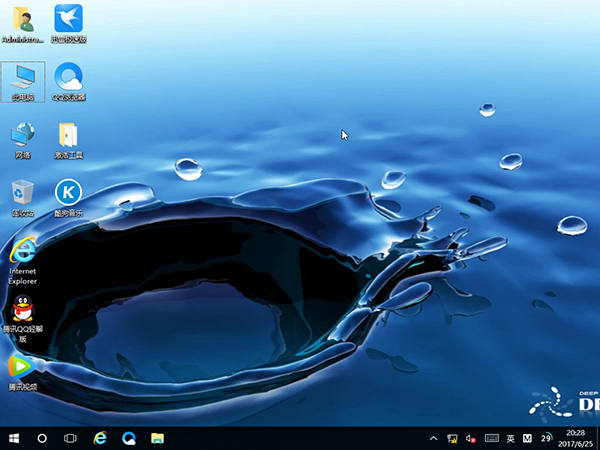This screenshot has height=450, width=600.
Task: Click the Windows Start button
Action: click(14, 438)
